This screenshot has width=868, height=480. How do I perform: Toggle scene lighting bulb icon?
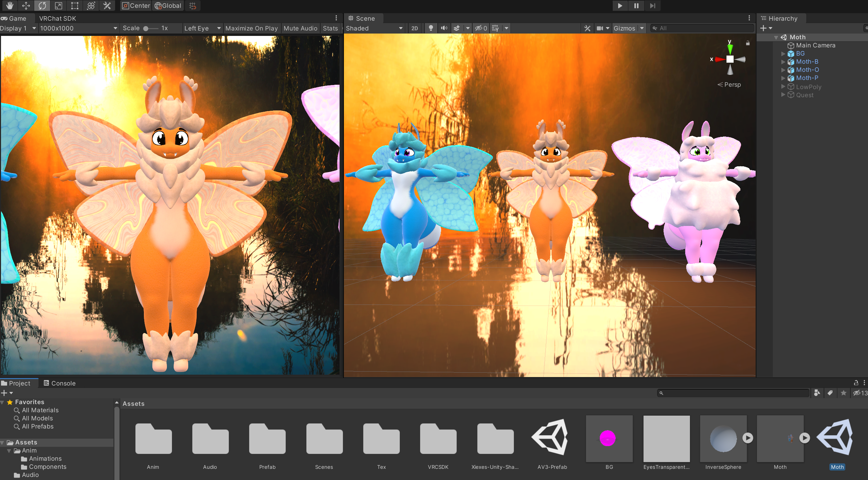431,28
